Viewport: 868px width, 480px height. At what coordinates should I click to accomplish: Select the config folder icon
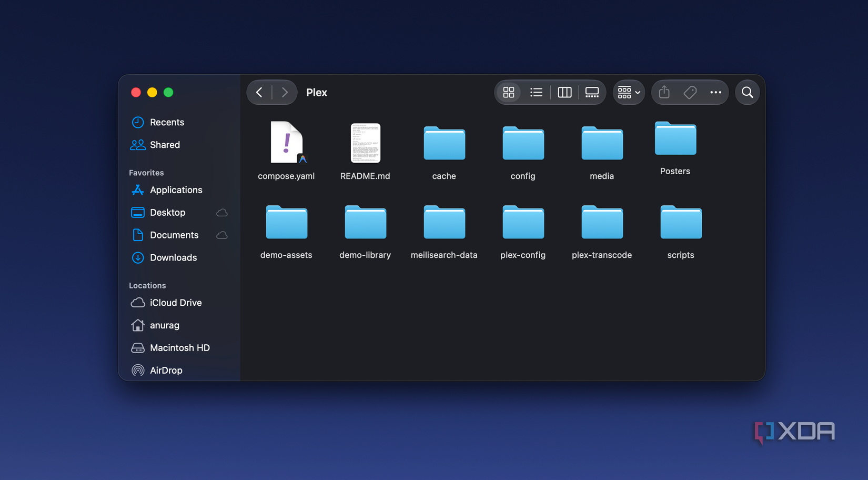(523, 143)
